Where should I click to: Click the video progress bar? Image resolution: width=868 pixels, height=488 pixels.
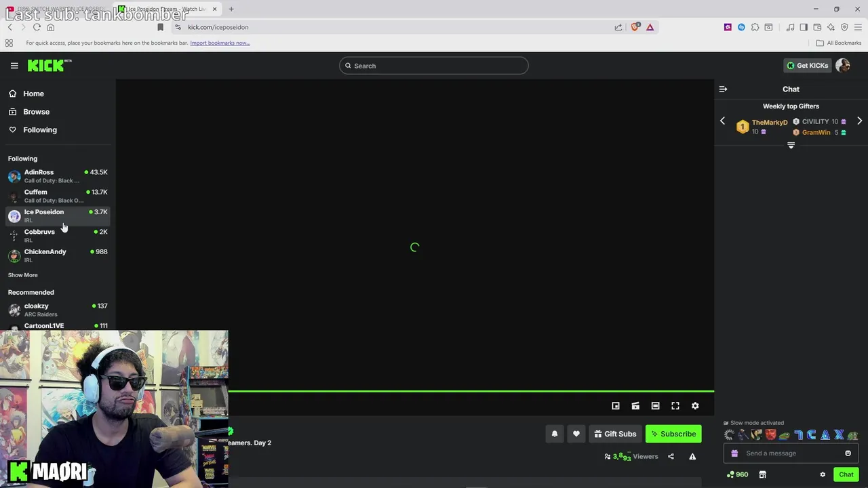(x=471, y=391)
